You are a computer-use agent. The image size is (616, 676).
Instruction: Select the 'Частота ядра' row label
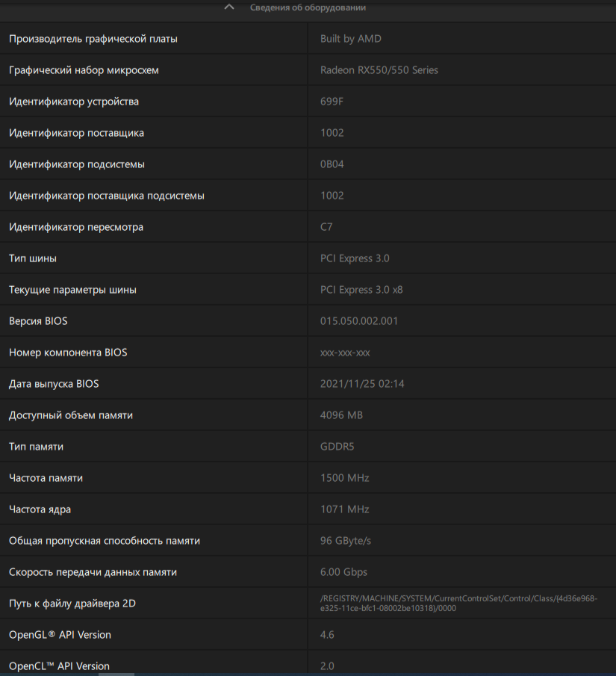click(x=40, y=509)
